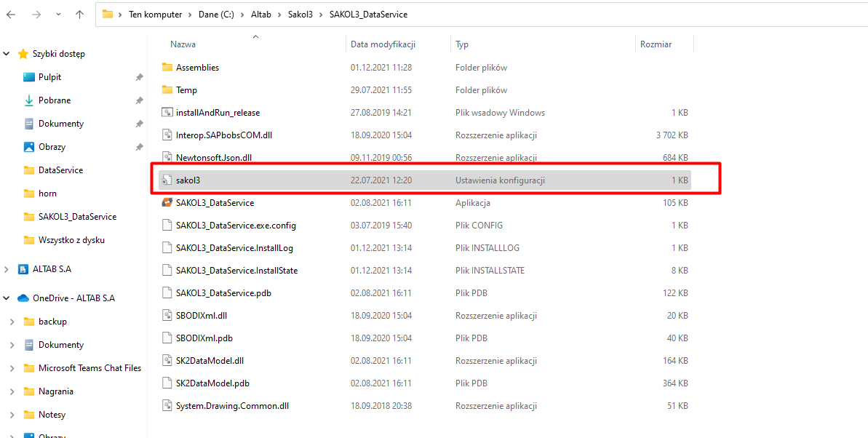
Task: Click the ALTAB S.A building icon
Action: [23, 270]
